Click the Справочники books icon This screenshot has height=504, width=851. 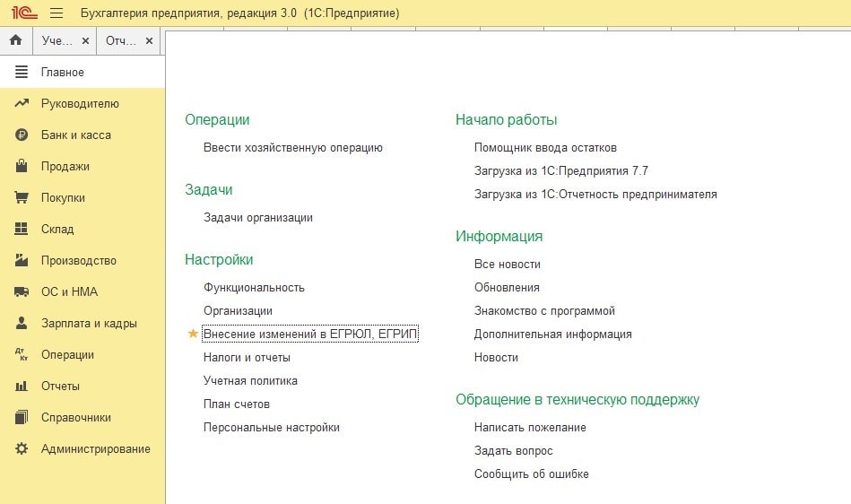(x=22, y=417)
